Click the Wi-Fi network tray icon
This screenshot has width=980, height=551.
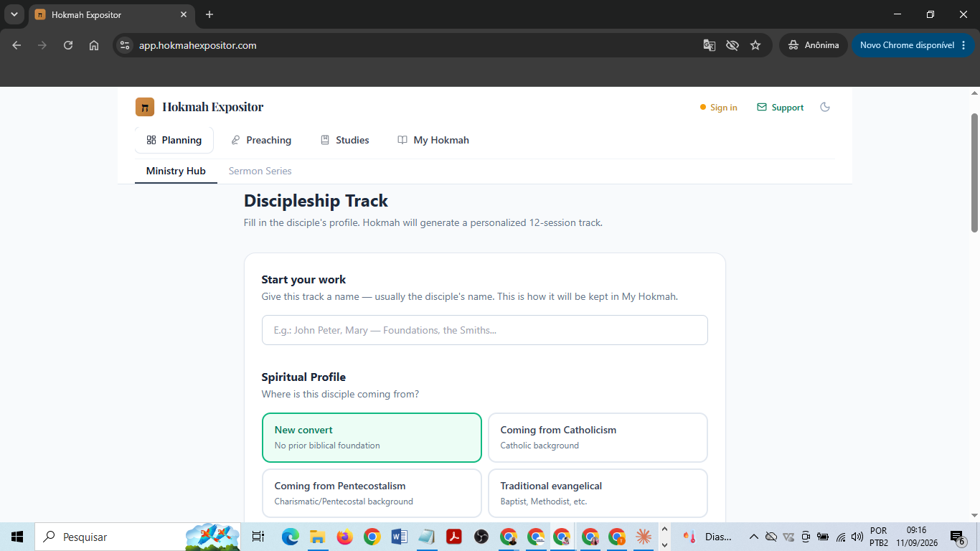[841, 537]
